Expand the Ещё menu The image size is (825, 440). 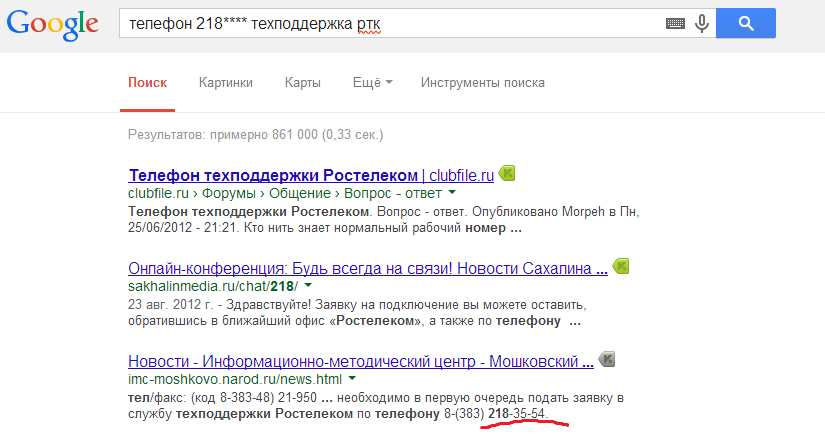373,83
